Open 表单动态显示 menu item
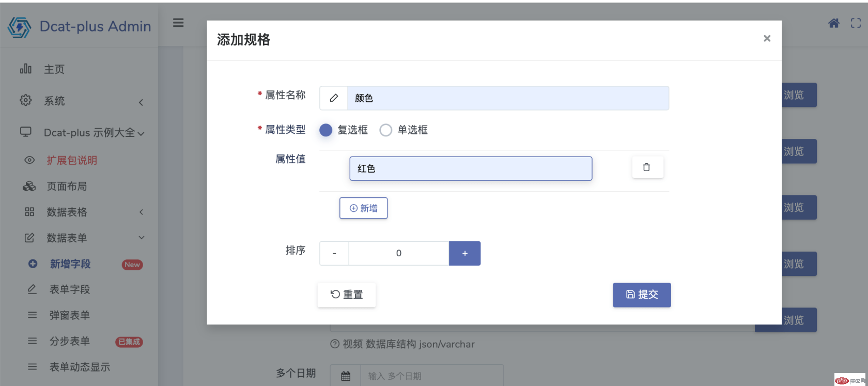868x386 pixels. click(x=79, y=367)
